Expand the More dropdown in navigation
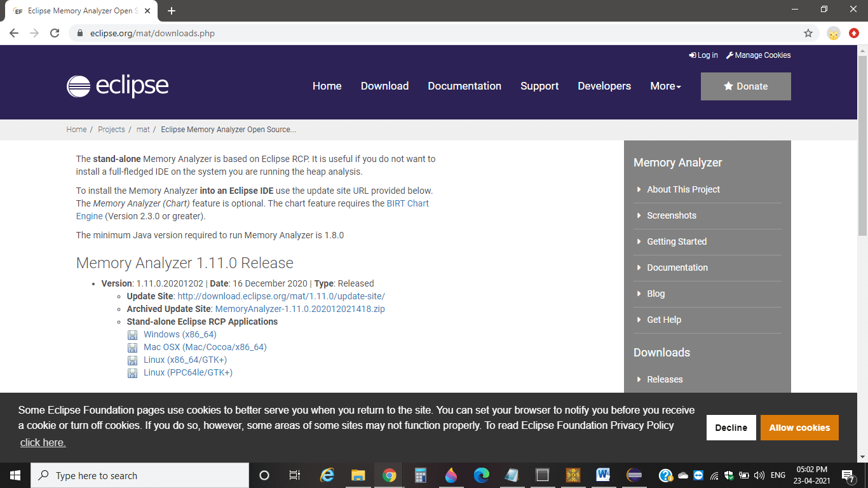Screen dimensions: 868x488 [x=665, y=86]
